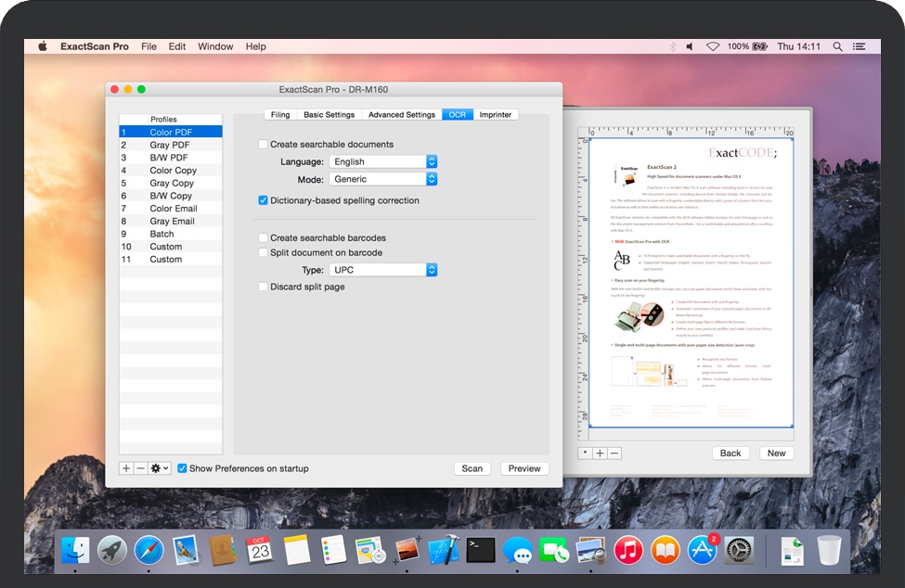Open Terminal from the dock
The image size is (905, 588).
tap(480, 551)
